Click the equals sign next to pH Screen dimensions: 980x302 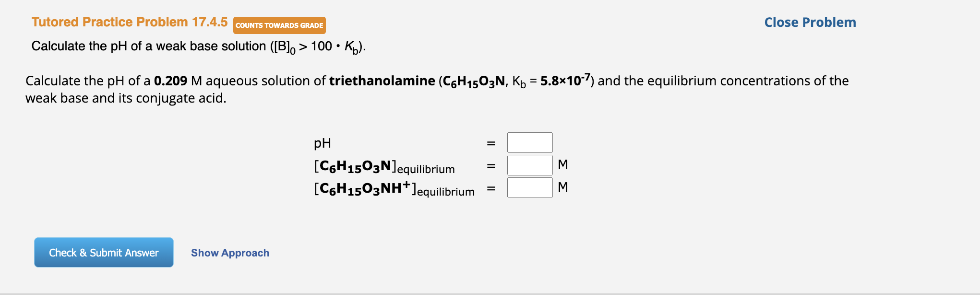pos(490,142)
